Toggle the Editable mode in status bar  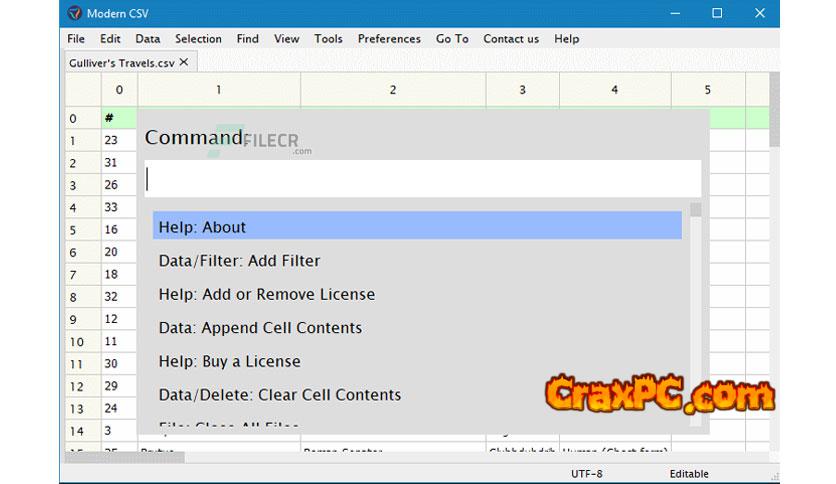(x=687, y=473)
